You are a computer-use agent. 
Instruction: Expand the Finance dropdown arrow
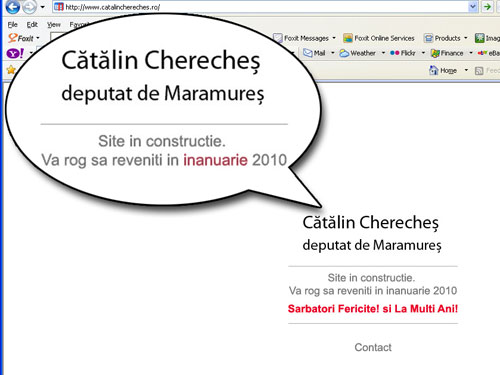coord(471,53)
